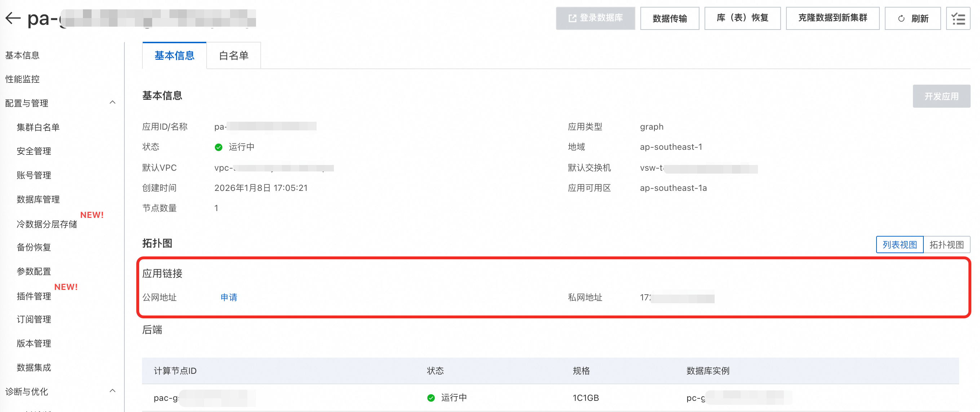The width and height of the screenshot is (980, 412).
Task: Switch to 拓扑视图 view
Action: point(946,245)
